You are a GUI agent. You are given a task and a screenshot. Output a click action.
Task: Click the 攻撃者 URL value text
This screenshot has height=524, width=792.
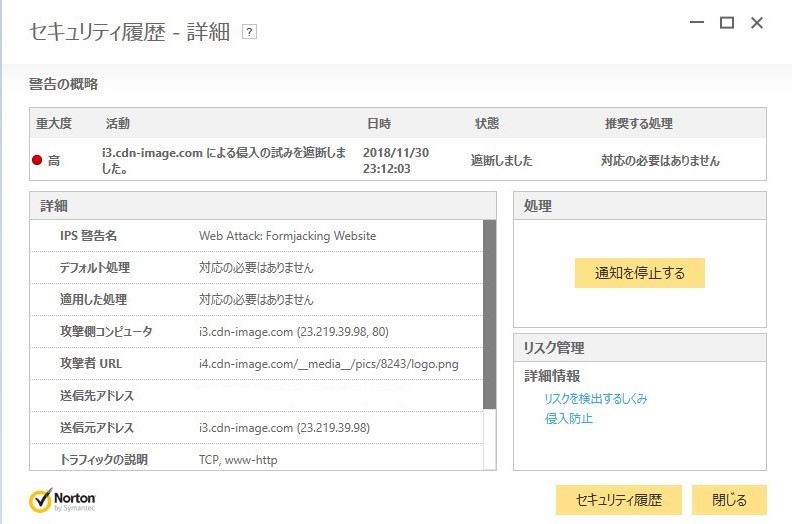(x=328, y=364)
